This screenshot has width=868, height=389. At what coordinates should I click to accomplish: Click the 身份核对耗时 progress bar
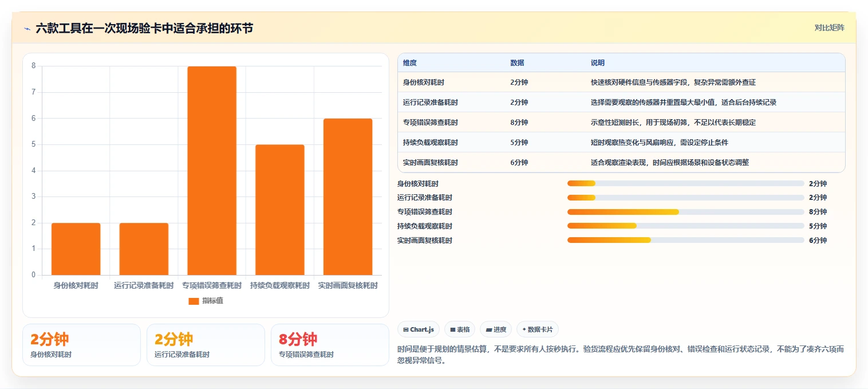click(686, 183)
